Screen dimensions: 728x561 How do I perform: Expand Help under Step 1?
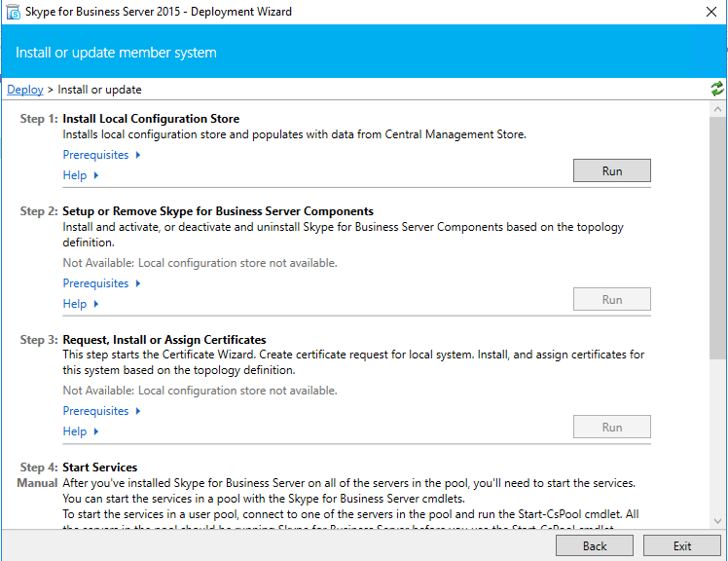click(81, 175)
